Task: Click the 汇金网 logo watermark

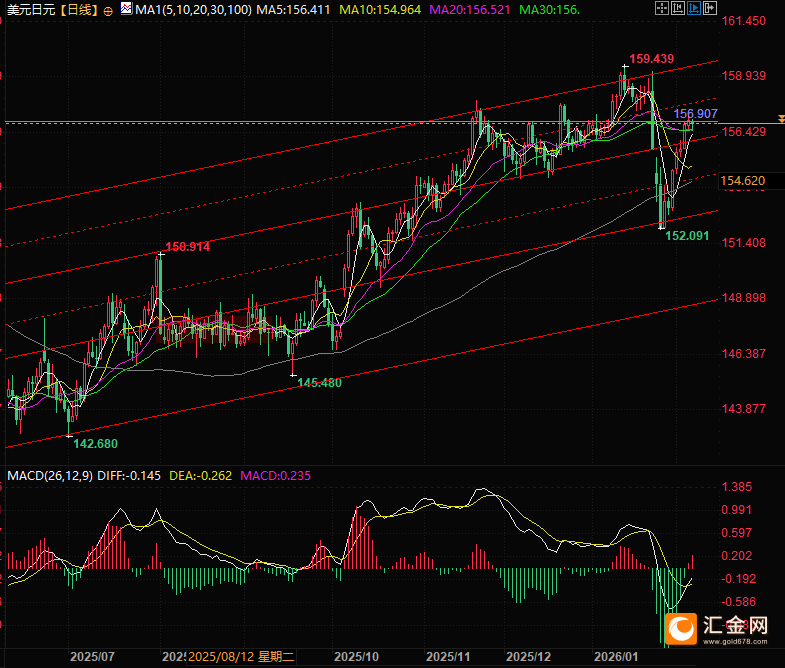Action: click(x=724, y=628)
